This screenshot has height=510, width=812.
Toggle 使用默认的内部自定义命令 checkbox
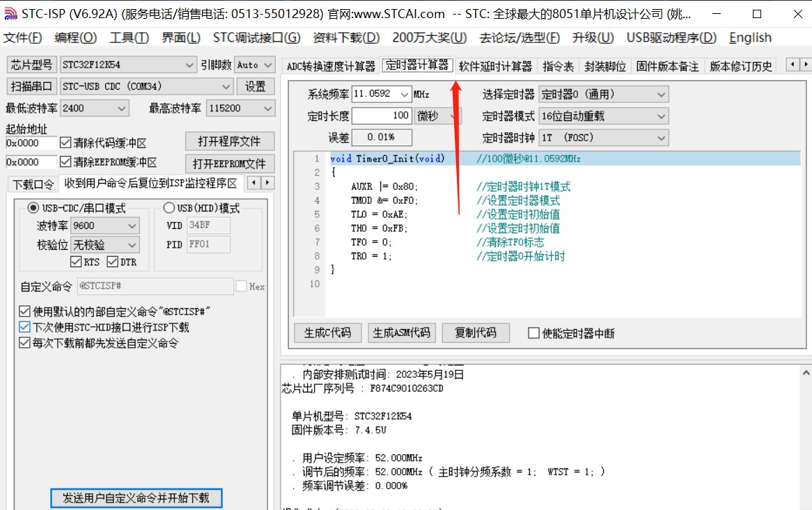(24, 311)
